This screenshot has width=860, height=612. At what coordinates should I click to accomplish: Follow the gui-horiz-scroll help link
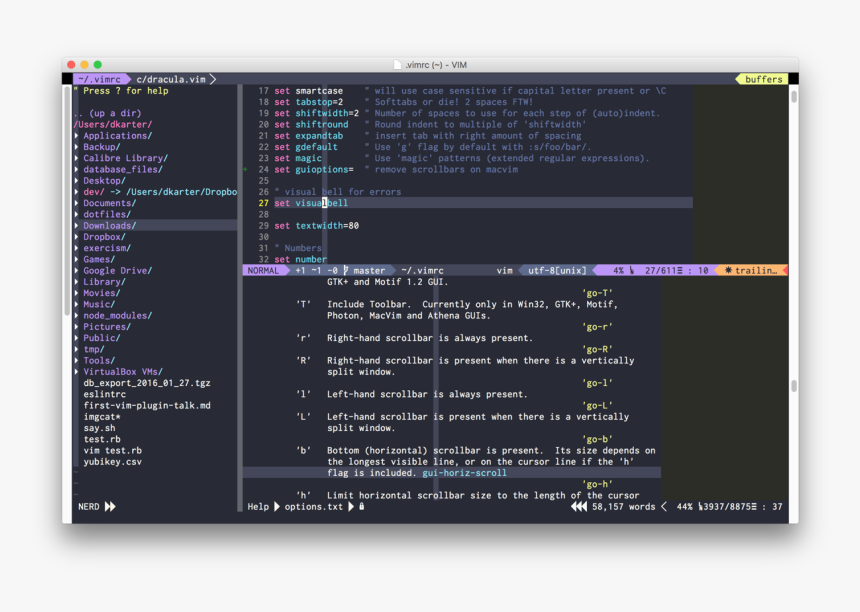465,473
